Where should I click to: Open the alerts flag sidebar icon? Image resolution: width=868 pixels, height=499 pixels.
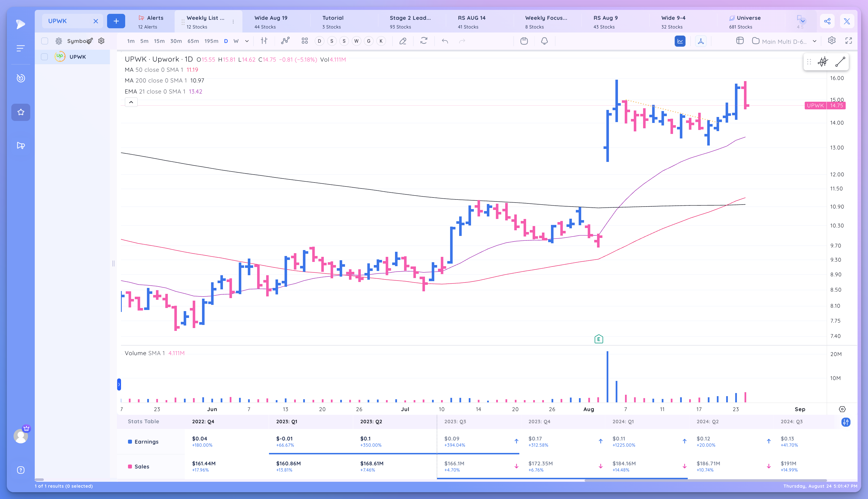tap(21, 146)
